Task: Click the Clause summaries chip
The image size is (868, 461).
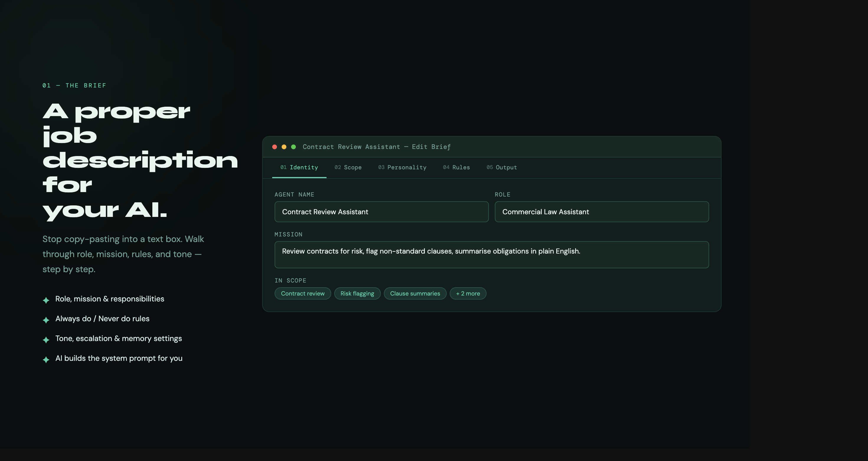Action: [415, 293]
